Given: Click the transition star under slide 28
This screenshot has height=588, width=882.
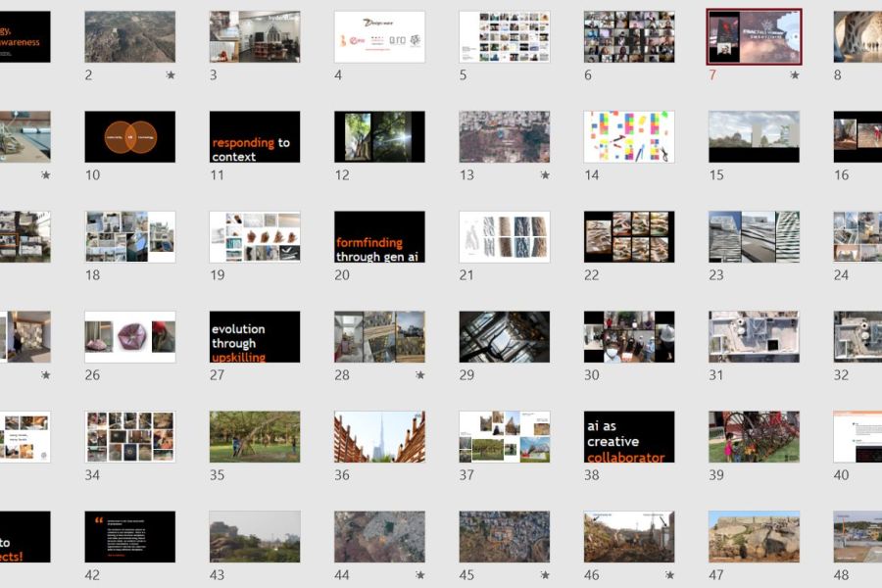Looking at the screenshot, I should (x=420, y=375).
